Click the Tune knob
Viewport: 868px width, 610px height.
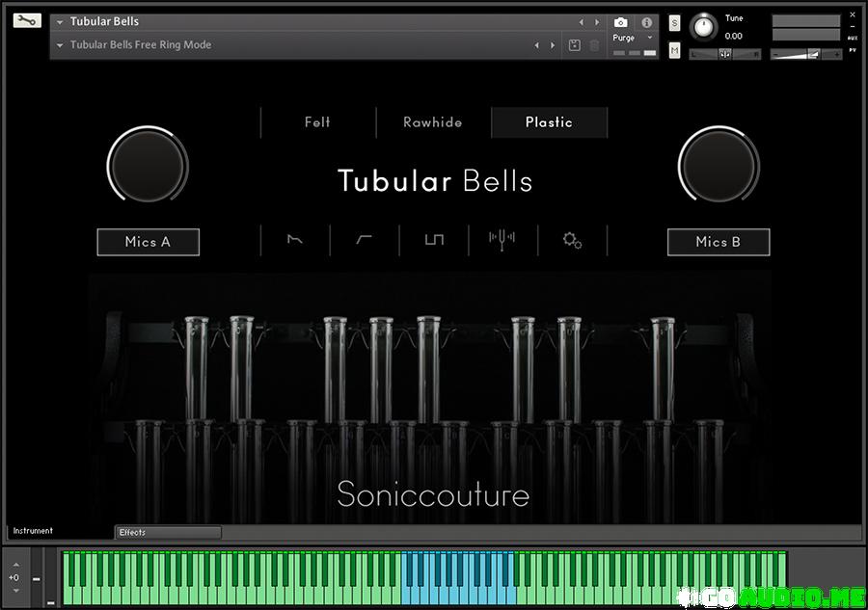705,26
